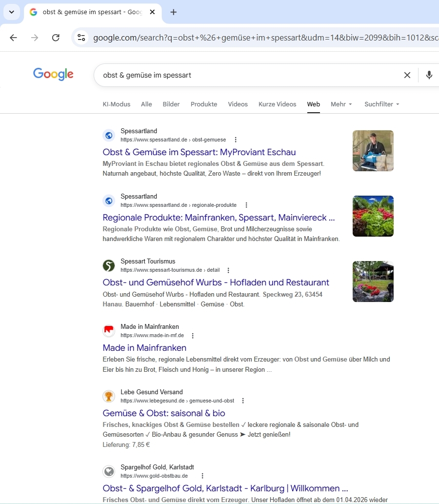Viewport: 439px width, 504px height.
Task: Click the browser back arrow button
Action: [x=13, y=38]
